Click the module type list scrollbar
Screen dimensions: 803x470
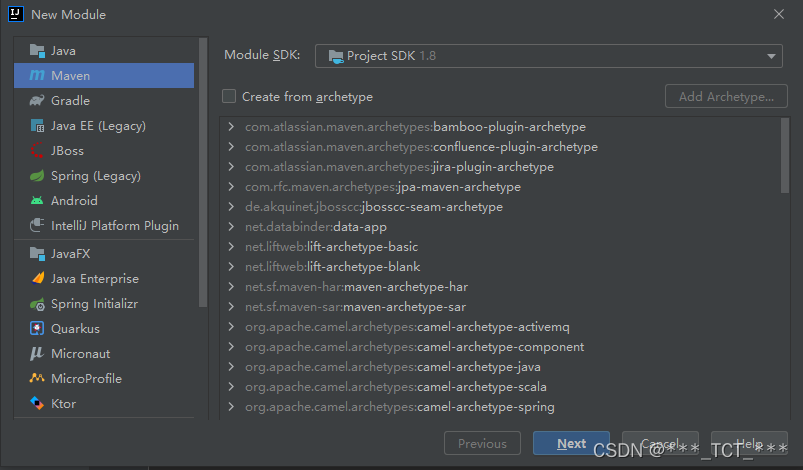203,173
